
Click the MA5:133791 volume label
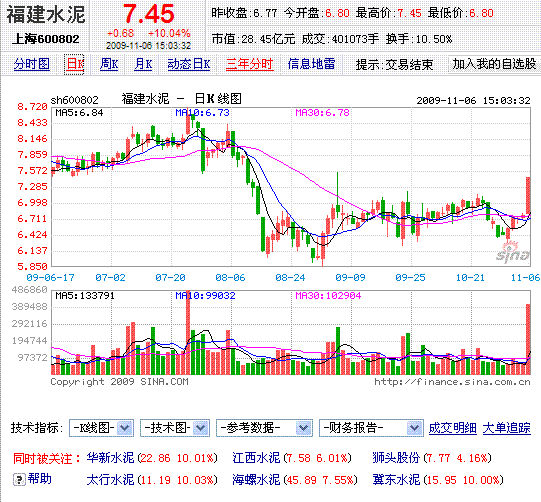(x=85, y=296)
